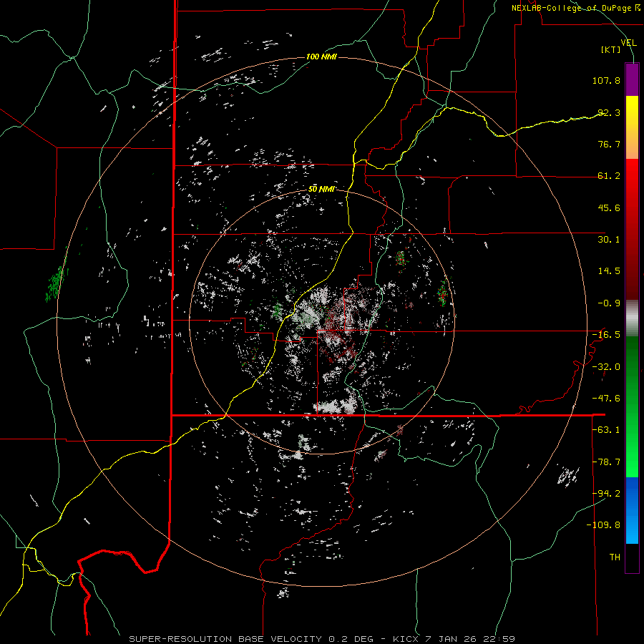Click the purple segment of the velocity color bar

point(632,79)
